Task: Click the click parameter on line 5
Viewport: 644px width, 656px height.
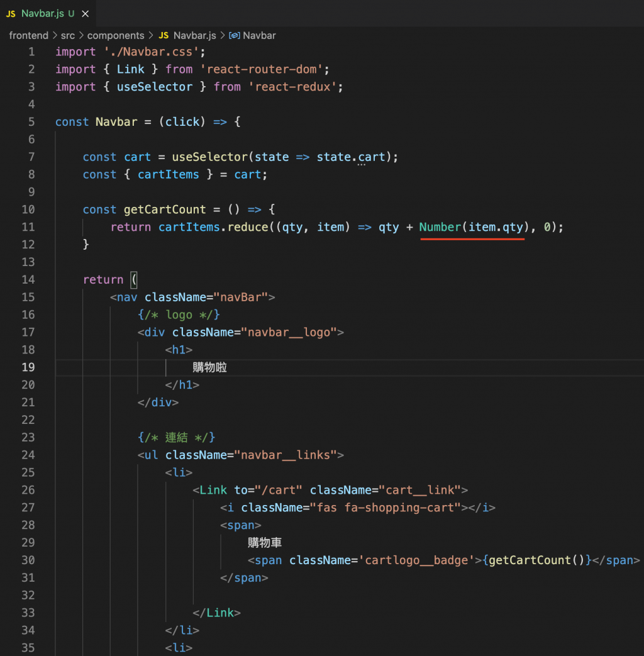Action: pos(182,122)
